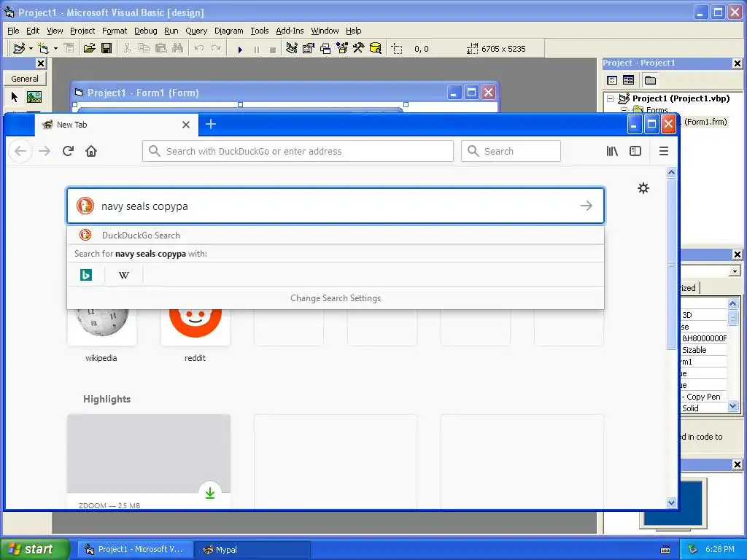
Task: Open the Query menu
Action: pos(196,31)
